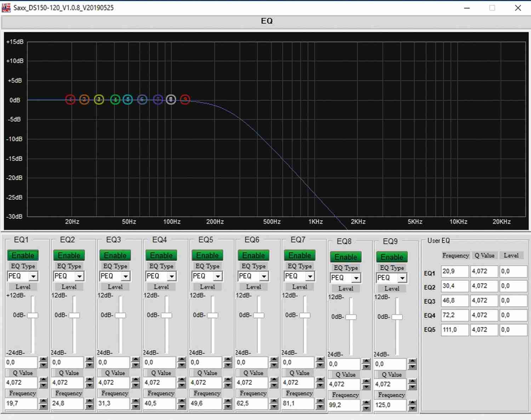Click User EQ5 Level cell

click(x=513, y=330)
